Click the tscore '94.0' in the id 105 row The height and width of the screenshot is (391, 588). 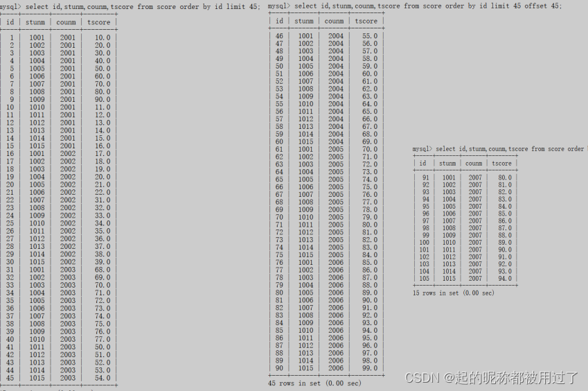point(505,279)
